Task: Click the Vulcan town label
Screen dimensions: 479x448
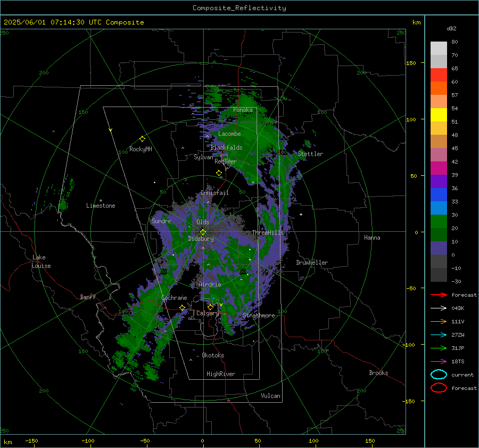Action: pos(271,396)
